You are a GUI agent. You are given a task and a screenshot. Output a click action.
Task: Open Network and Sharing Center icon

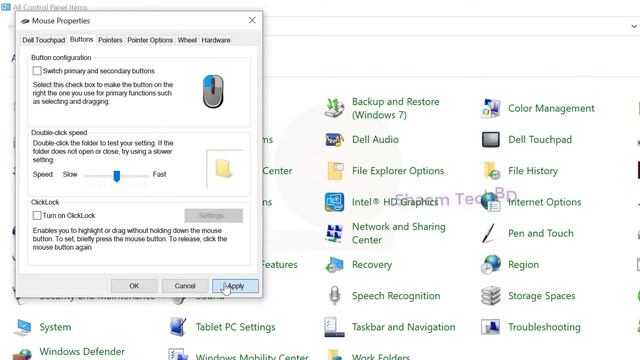pos(334,233)
